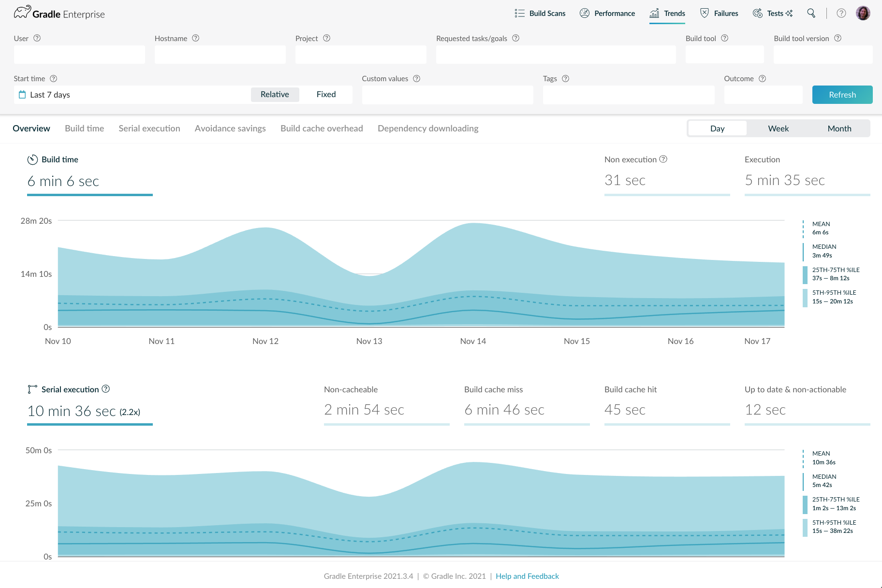Click help icon beside Requested tasks/goals
The image size is (882, 588).
[x=515, y=38]
